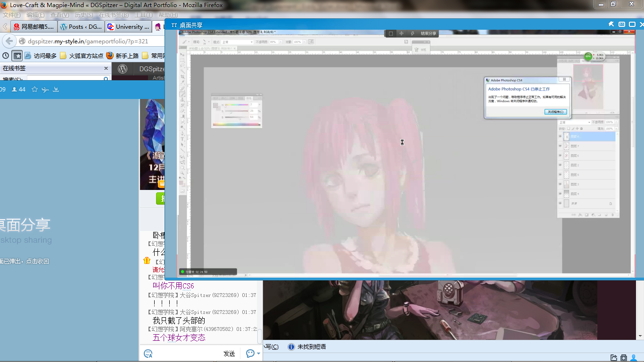
Task: Open the 文件(F) menu in Firefox
Action: pyautogui.click(x=12, y=15)
